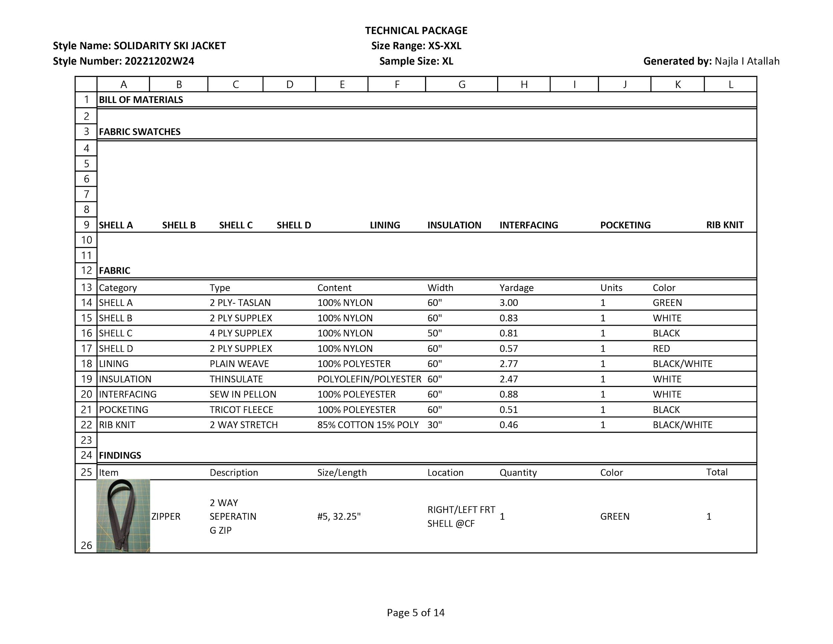Click the FABRIC SWATCHES heading cell
Viewport: 833px width, 644px height.
[140, 132]
